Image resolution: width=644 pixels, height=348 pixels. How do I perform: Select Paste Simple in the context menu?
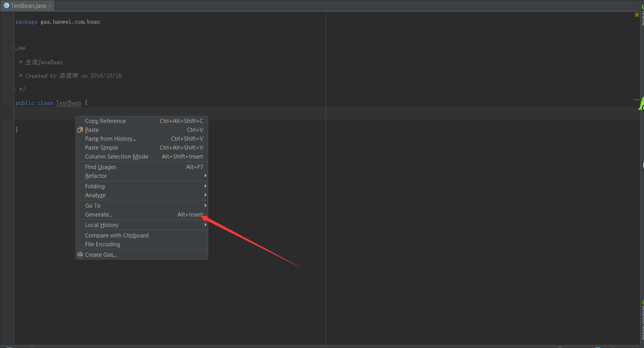point(142,148)
